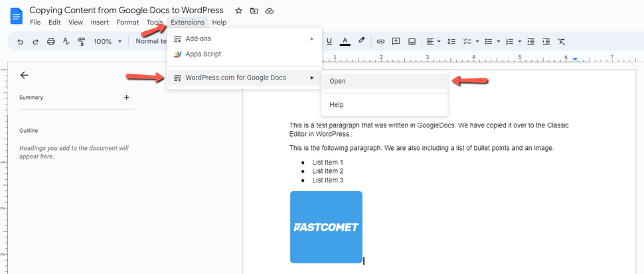Toggle the numbered list
The image size is (644, 274).
point(510,41)
